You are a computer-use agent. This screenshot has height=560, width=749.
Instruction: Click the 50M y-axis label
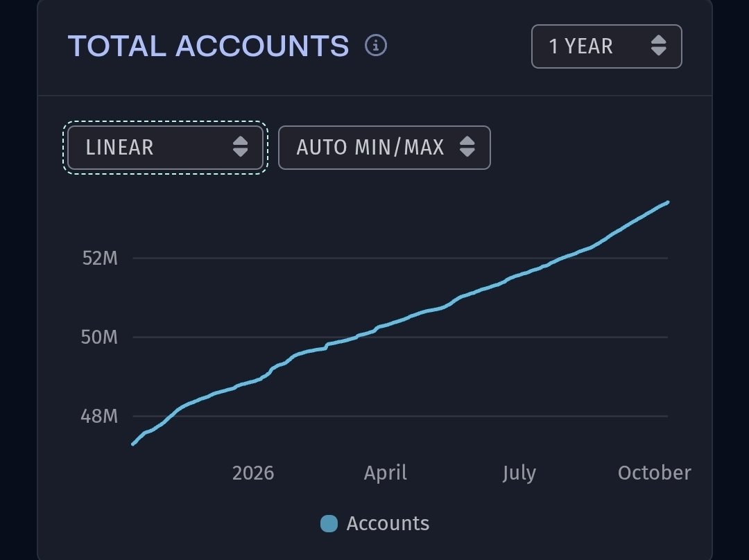tap(99, 338)
